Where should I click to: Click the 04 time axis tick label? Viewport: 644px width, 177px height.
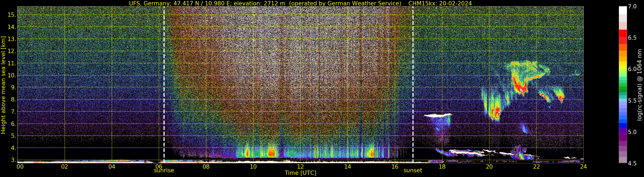[112, 167]
